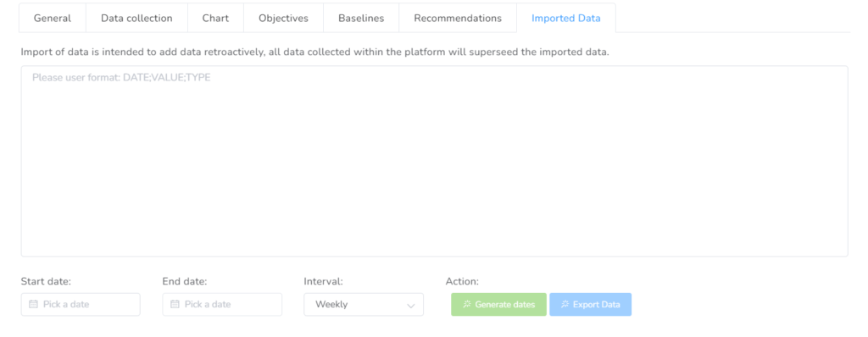Show the Baselines tab
The height and width of the screenshot is (337, 868).
(x=361, y=19)
